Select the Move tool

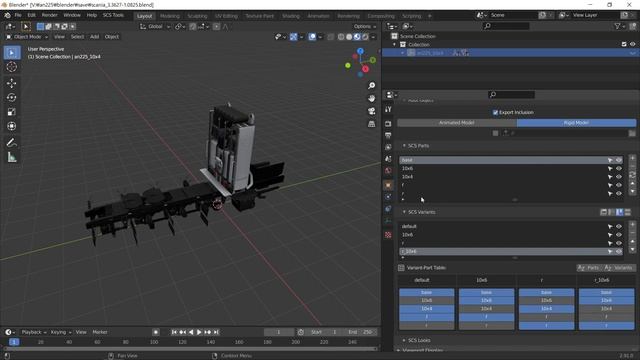pos(11,83)
